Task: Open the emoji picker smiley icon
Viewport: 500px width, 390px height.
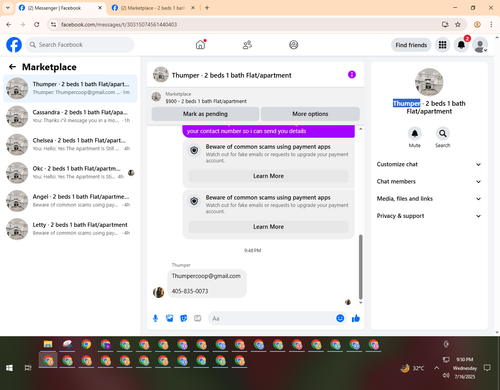Action: coord(340,318)
